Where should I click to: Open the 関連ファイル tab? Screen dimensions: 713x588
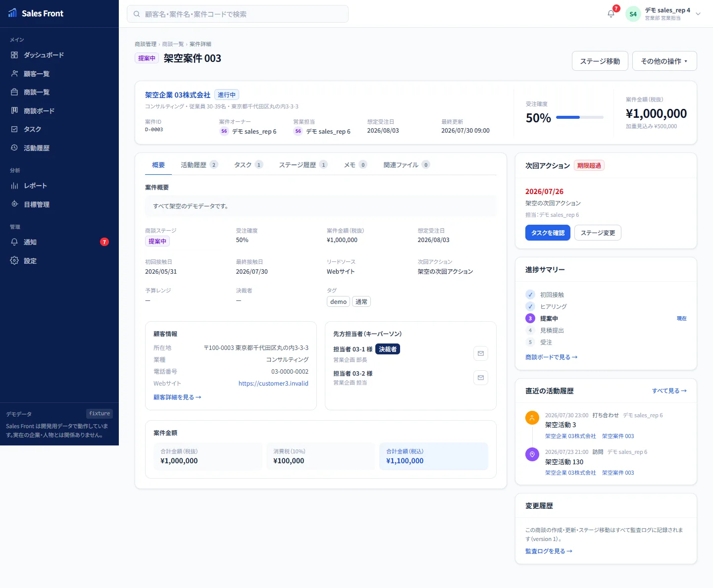coord(407,165)
